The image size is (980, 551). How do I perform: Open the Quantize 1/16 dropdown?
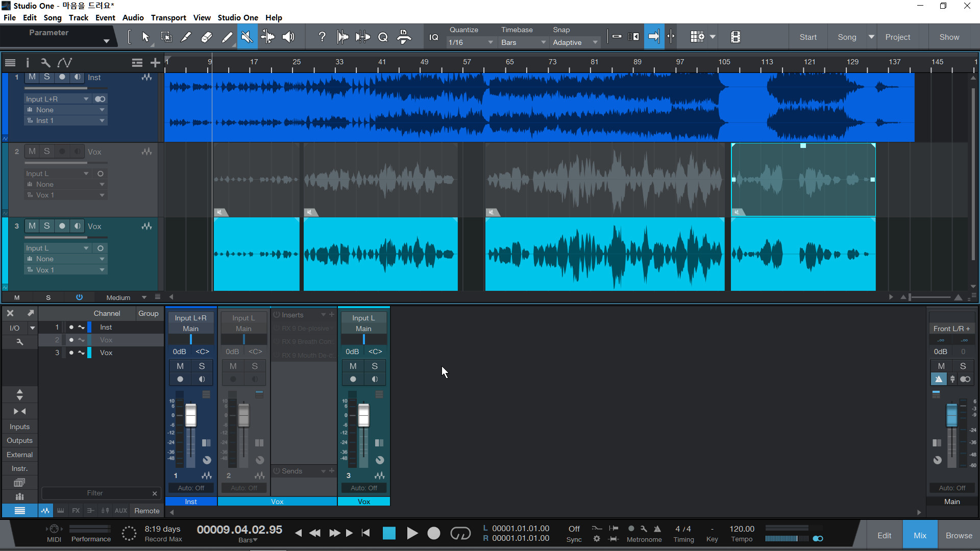(x=470, y=42)
